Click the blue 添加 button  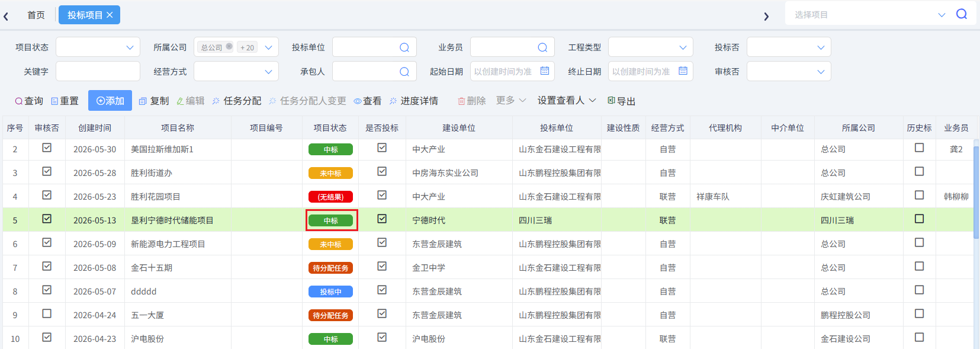click(110, 101)
